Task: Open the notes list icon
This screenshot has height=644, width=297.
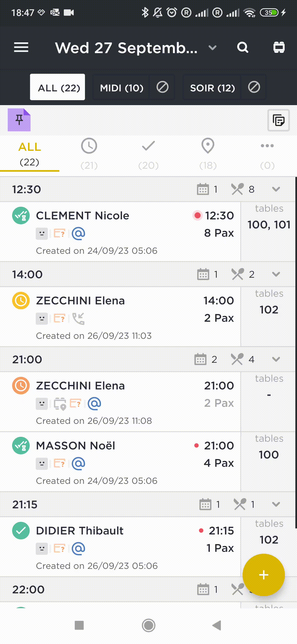Action: pos(278,120)
